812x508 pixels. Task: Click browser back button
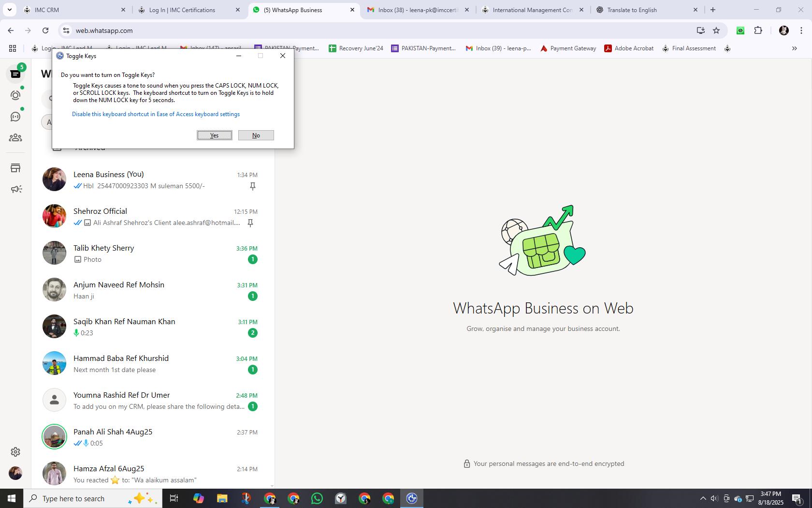(11, 30)
